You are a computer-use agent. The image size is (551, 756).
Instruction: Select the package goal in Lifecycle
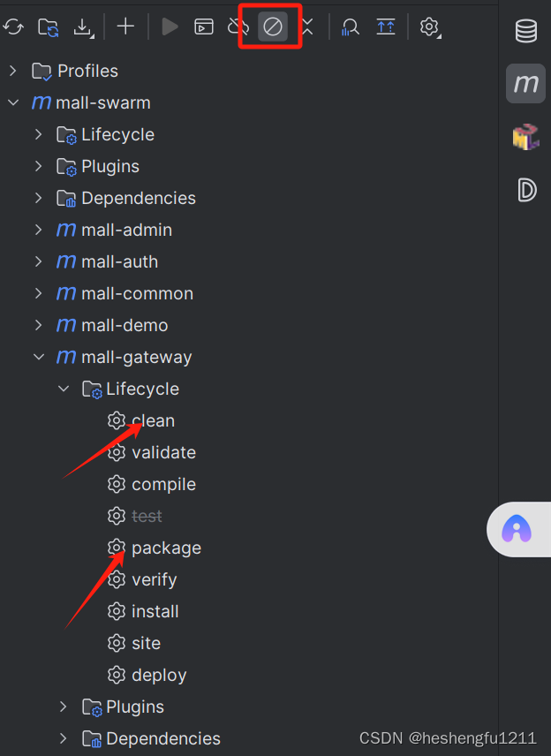(x=166, y=548)
